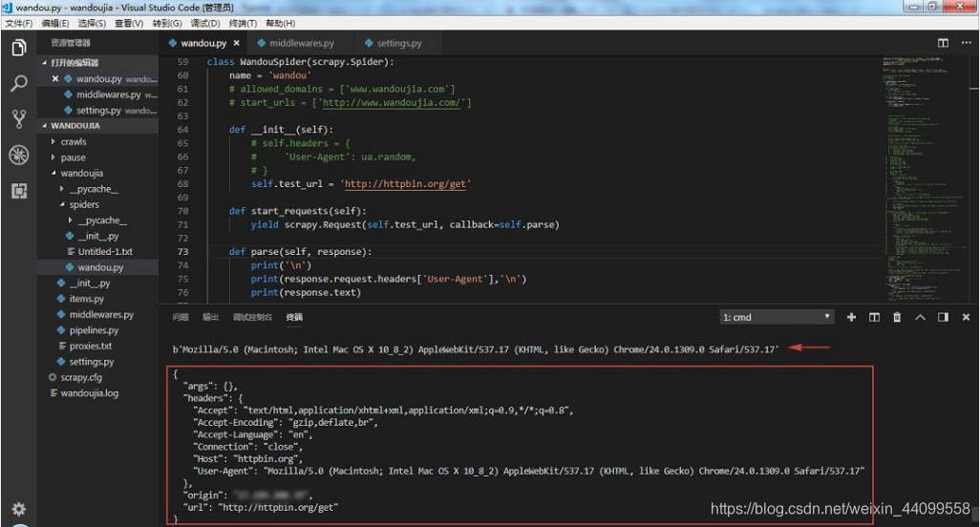Open the Extensions view
The width and height of the screenshot is (980, 527).
19,190
